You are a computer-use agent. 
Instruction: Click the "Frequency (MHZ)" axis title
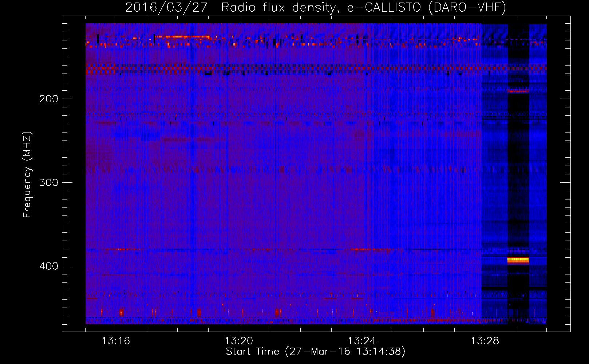(x=27, y=174)
